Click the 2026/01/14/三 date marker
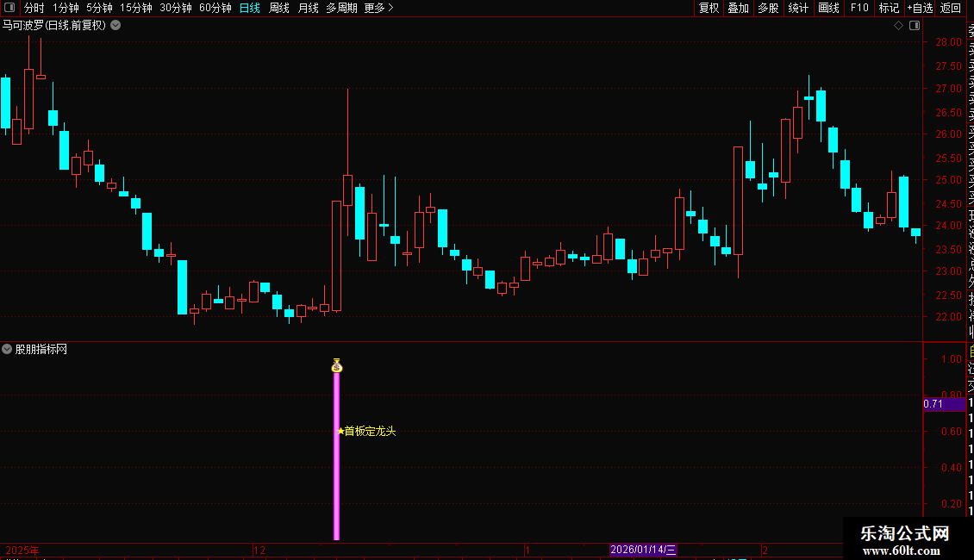Image resolution: width=974 pixels, height=560 pixels. click(643, 550)
